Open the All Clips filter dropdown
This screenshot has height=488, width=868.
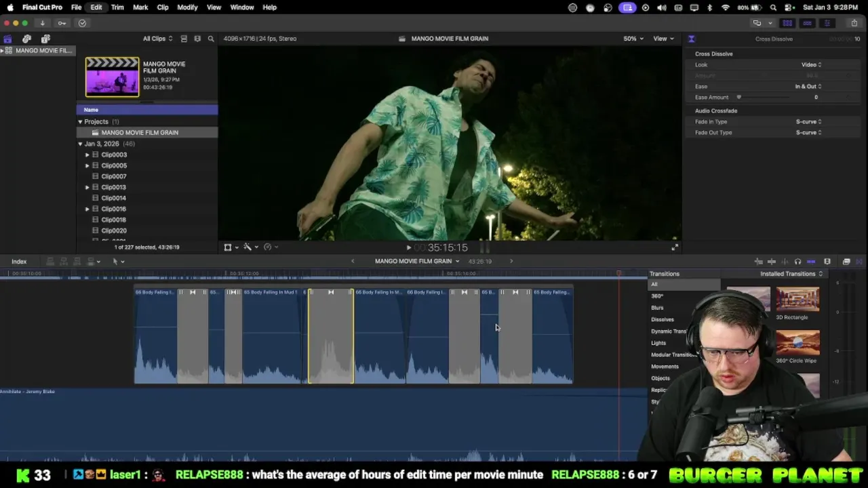(157, 39)
